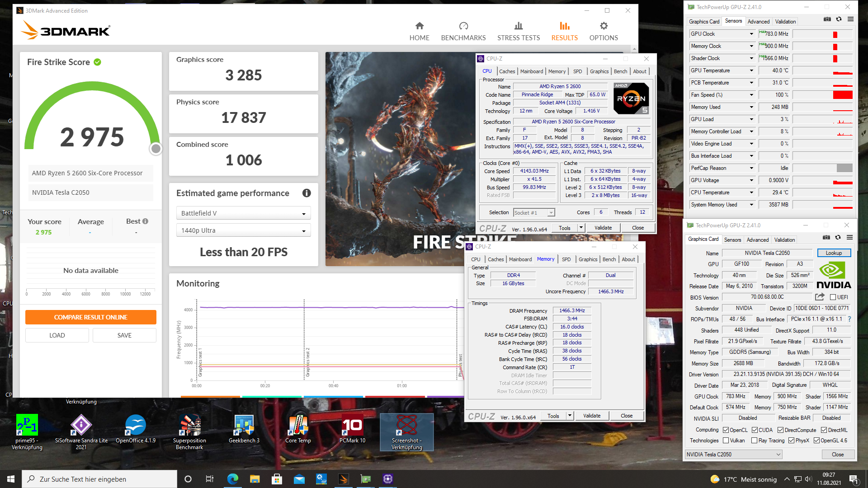Switch to SPD tab in CPU-Z Memory window

(566, 259)
